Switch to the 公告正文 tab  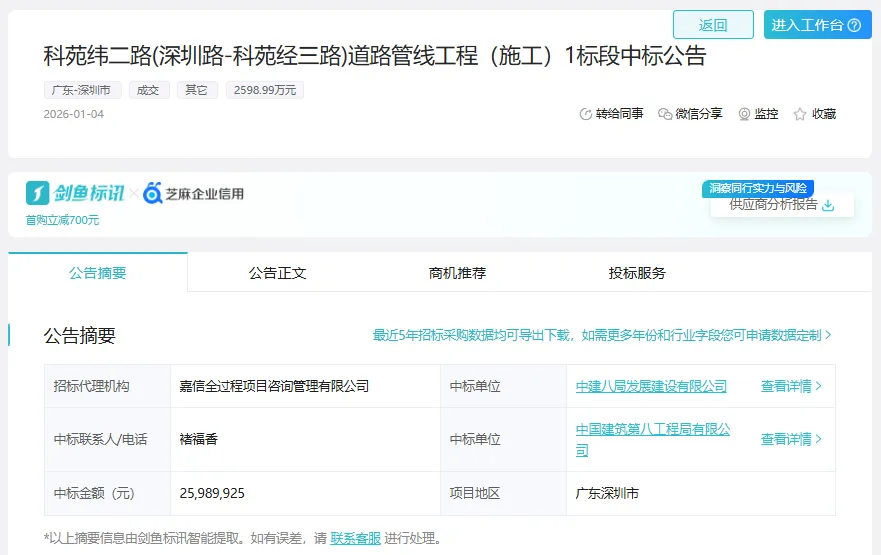[x=277, y=272]
